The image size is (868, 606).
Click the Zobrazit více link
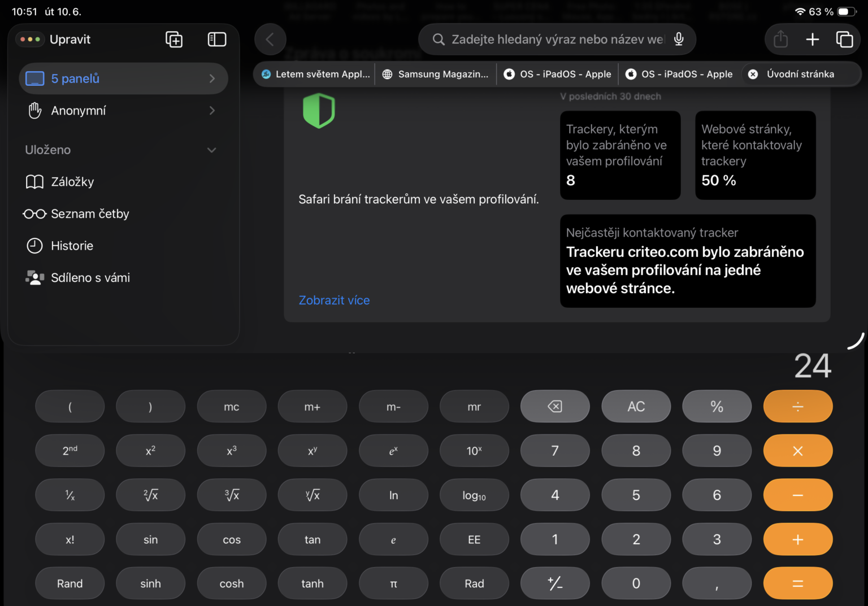point(334,300)
